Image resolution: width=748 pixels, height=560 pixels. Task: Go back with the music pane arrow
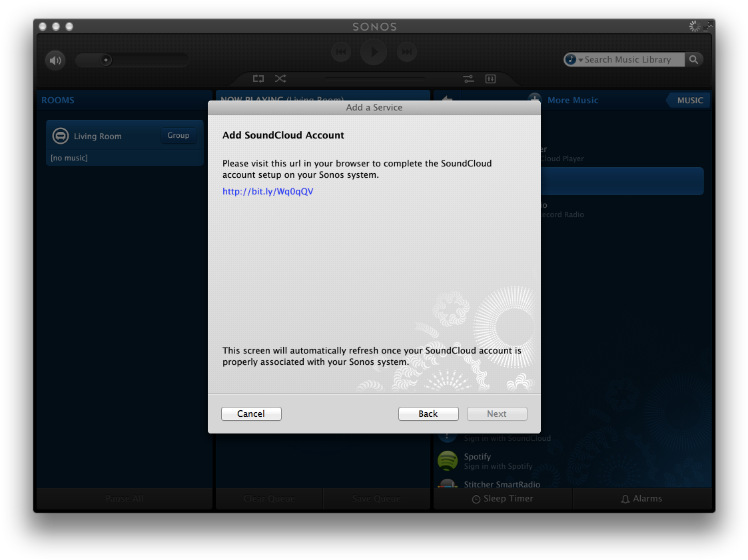(x=447, y=99)
